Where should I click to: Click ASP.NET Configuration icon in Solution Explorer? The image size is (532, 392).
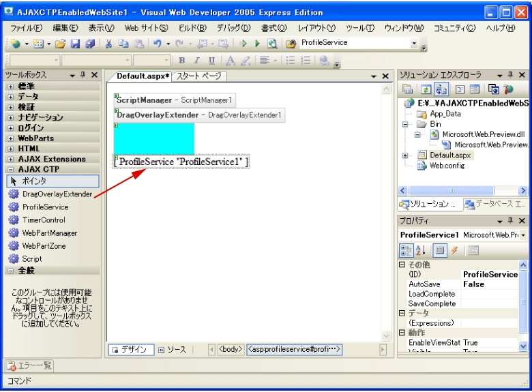[x=508, y=89]
